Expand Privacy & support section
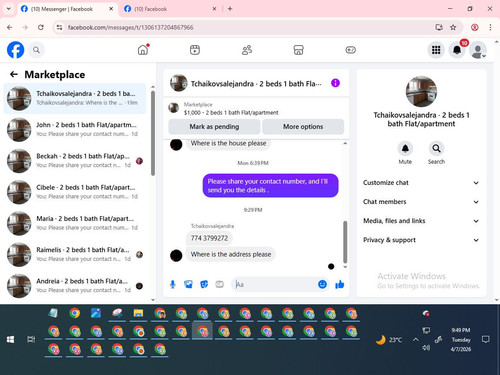The height and width of the screenshot is (375, 500). click(x=421, y=240)
